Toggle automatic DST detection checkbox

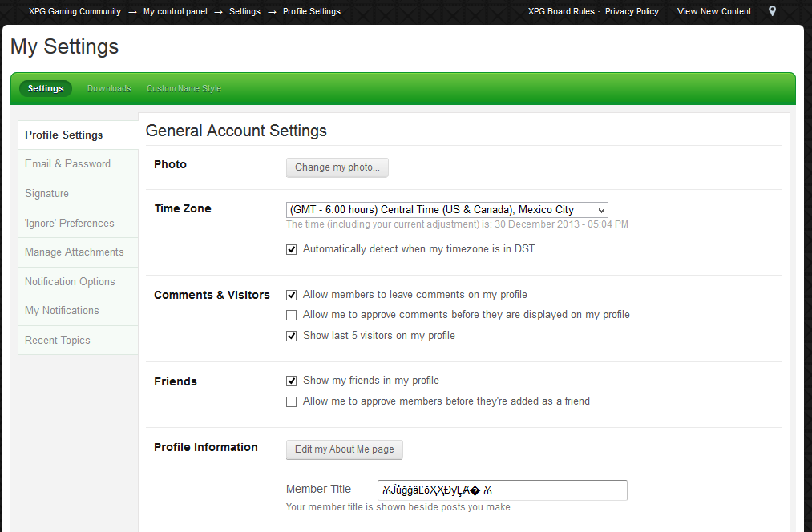292,249
